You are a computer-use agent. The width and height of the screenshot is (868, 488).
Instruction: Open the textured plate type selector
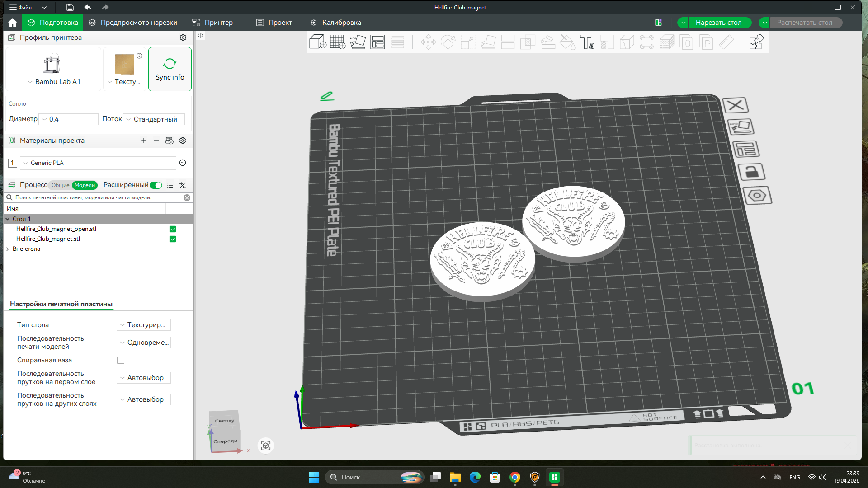coord(125,69)
